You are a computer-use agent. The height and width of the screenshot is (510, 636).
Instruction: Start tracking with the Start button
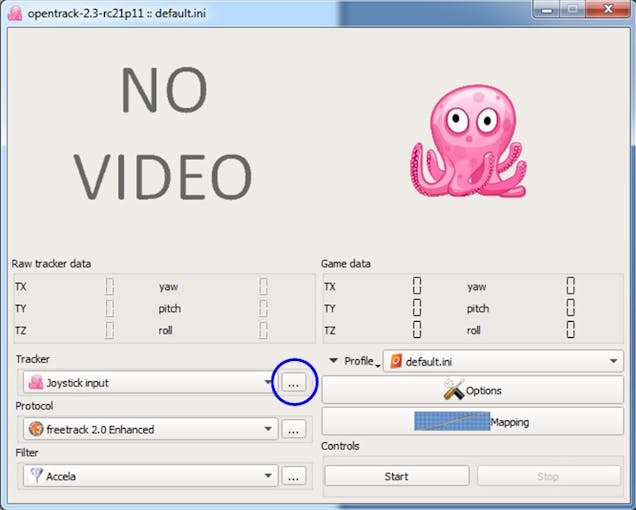(397, 476)
